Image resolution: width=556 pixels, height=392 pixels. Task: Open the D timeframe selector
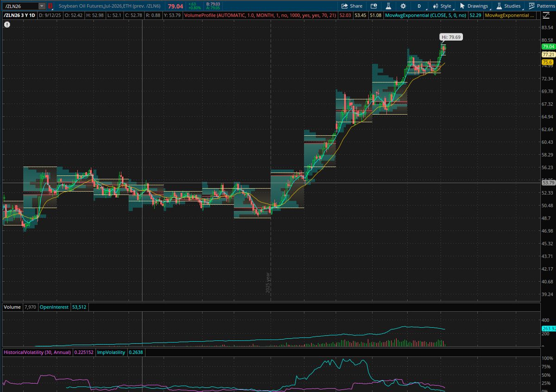tap(419, 6)
